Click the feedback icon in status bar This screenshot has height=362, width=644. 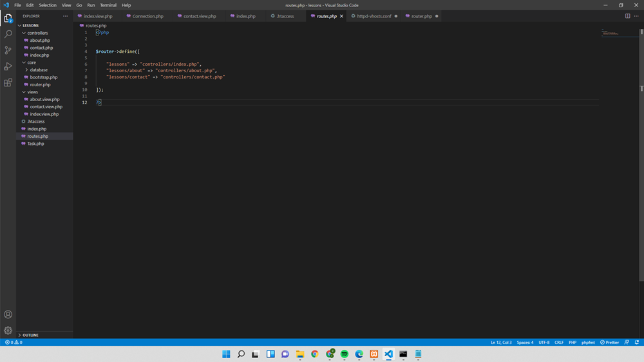pyautogui.click(x=627, y=342)
